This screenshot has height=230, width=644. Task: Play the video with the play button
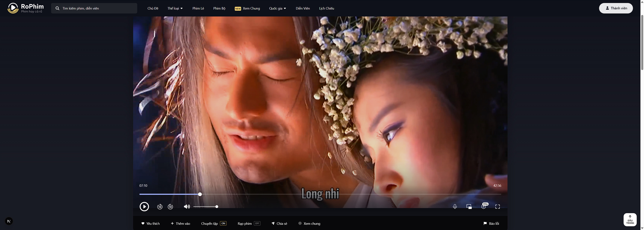click(144, 206)
